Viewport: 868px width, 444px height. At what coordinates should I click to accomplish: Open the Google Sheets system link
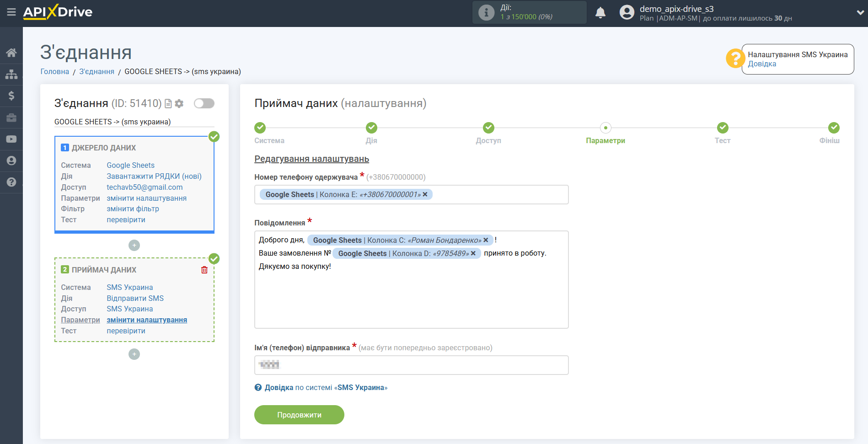pyautogui.click(x=131, y=166)
